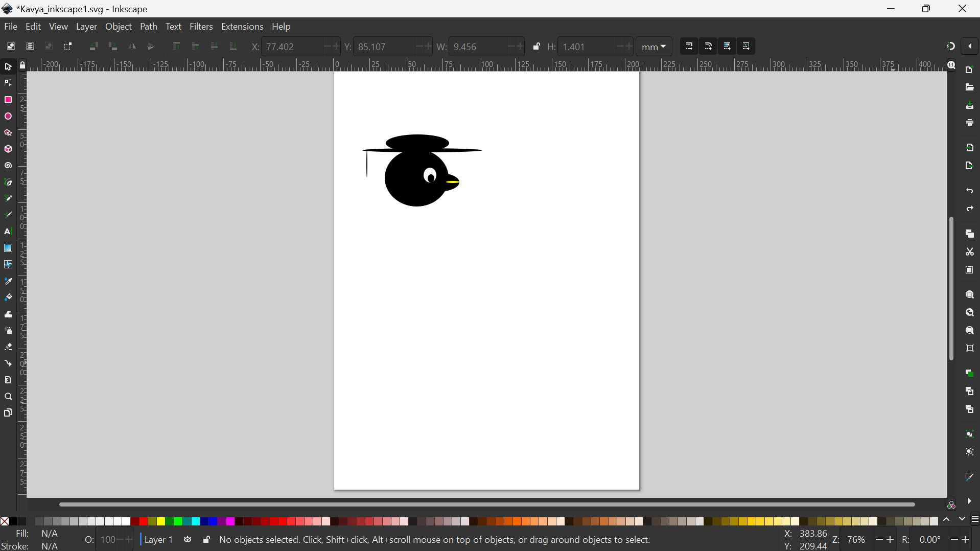
Task: Toggle snapping on or off
Action: (950, 47)
